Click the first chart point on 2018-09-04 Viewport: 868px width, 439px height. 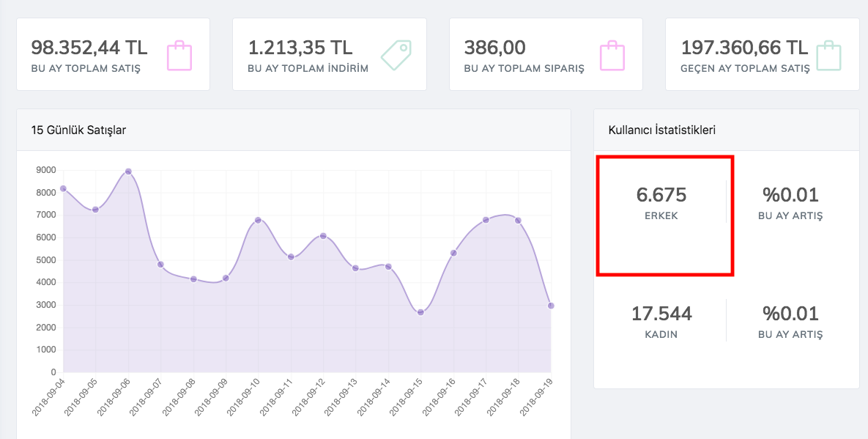click(62, 188)
